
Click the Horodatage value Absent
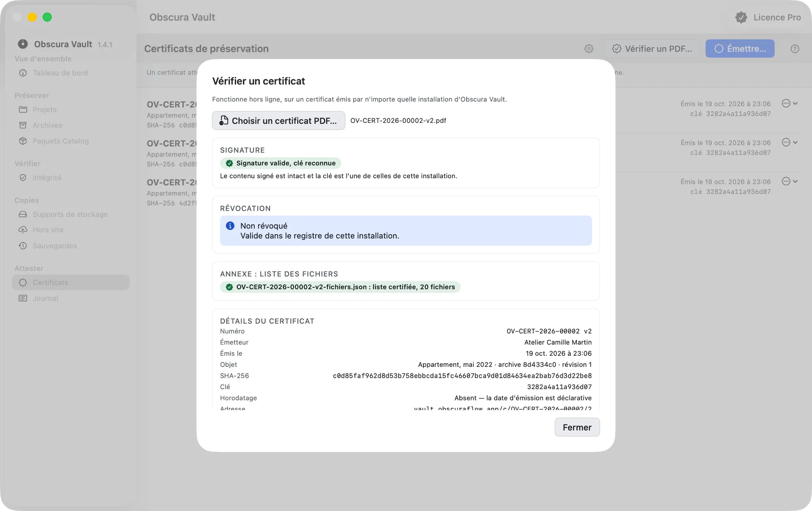click(523, 398)
